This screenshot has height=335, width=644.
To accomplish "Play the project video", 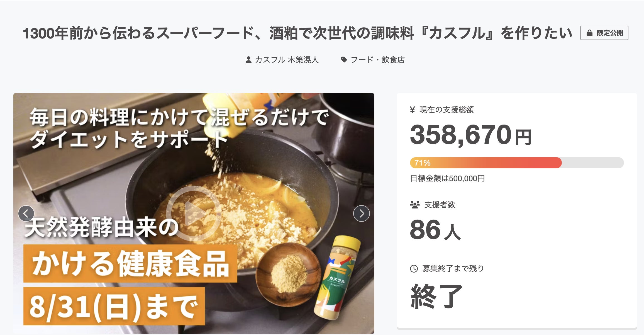I will point(194,213).
